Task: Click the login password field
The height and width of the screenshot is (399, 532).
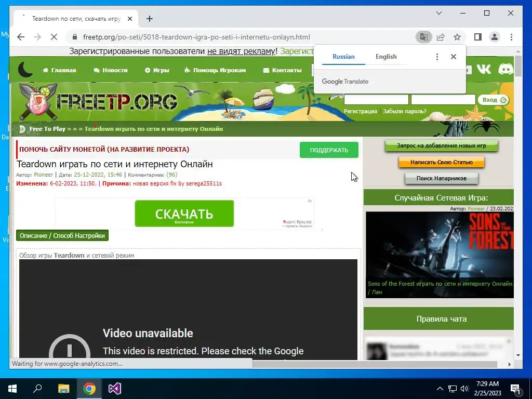Action: (443, 100)
